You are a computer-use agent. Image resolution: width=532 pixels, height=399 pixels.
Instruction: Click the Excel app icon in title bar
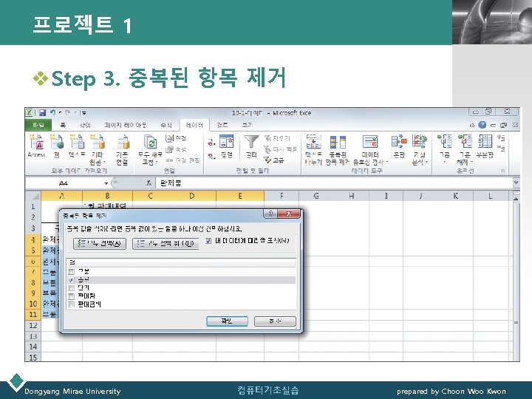pos(30,112)
